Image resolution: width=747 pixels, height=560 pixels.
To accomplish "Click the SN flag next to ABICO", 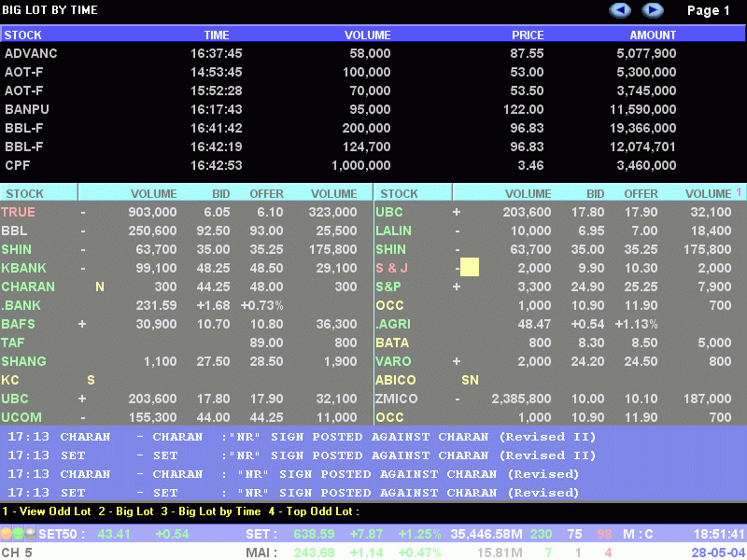I will pos(470,380).
